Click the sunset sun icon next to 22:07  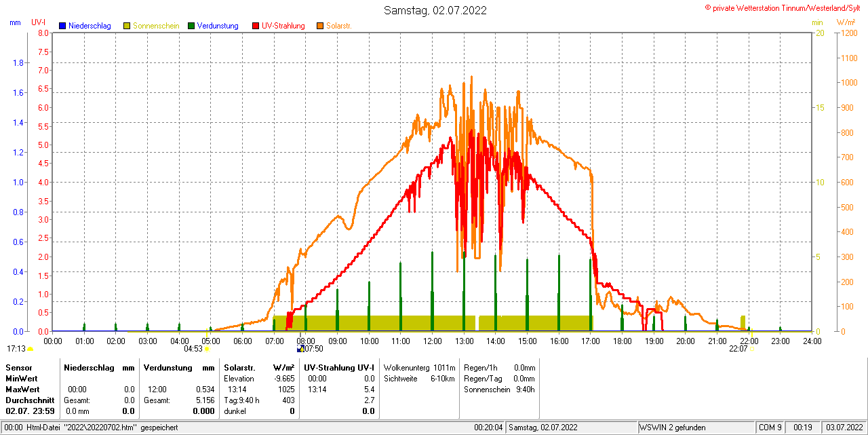[751, 349]
